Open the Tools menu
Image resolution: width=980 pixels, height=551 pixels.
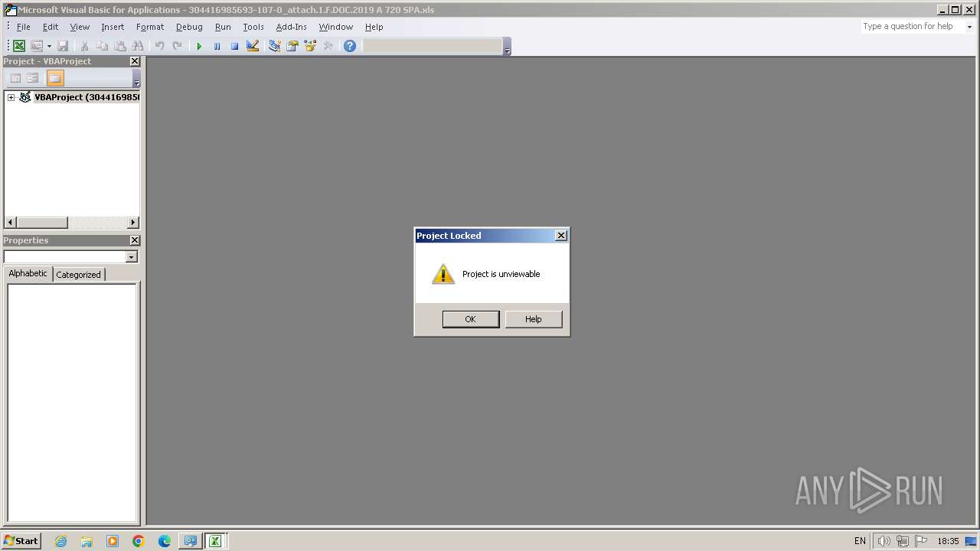coord(253,27)
